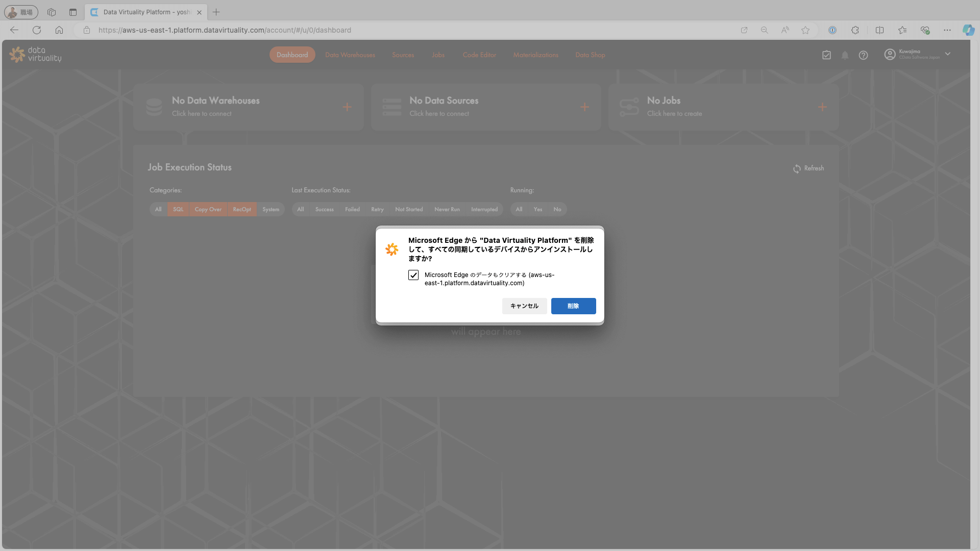Open the tasks checklist icon in the header
Image resolution: width=980 pixels, height=551 pixels.
[x=826, y=55]
